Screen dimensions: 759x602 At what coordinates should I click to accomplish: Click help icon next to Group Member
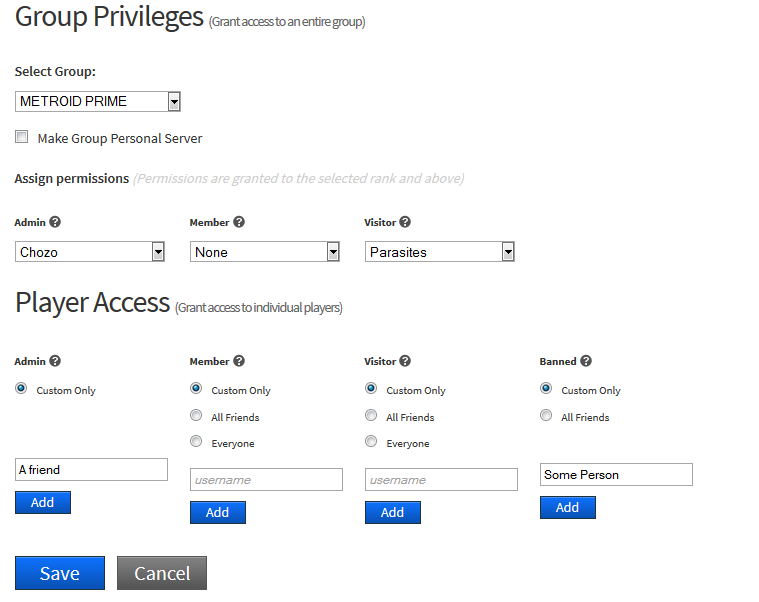239,222
